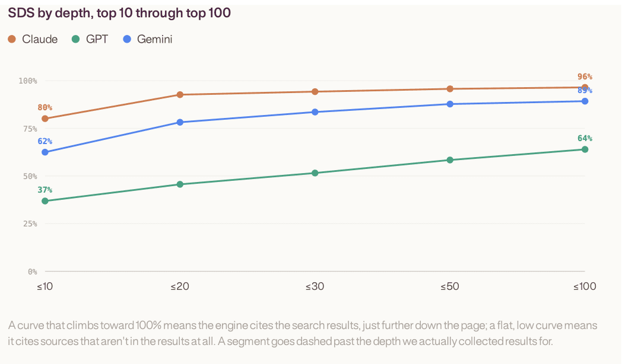Click Gemini's point at depth ≤50
This screenshot has height=364, width=622.
click(450, 104)
